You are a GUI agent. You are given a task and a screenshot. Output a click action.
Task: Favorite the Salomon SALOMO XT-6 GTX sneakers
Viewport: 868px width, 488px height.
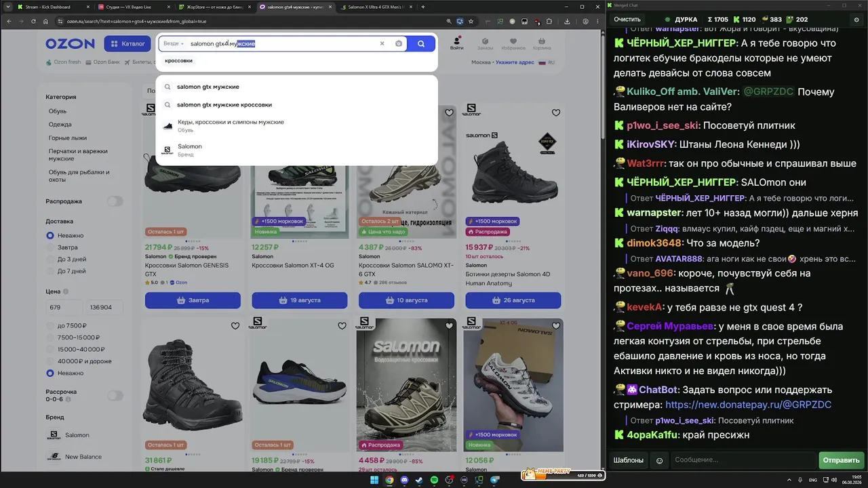tap(449, 113)
